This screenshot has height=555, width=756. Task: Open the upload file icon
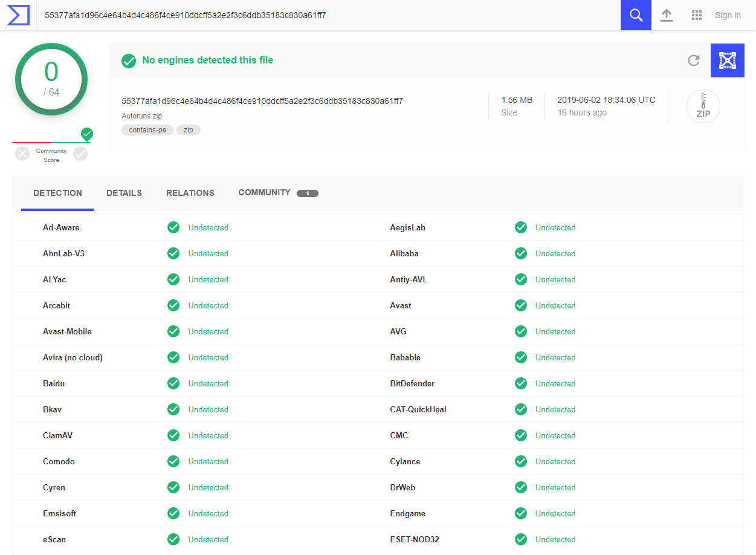coord(667,15)
